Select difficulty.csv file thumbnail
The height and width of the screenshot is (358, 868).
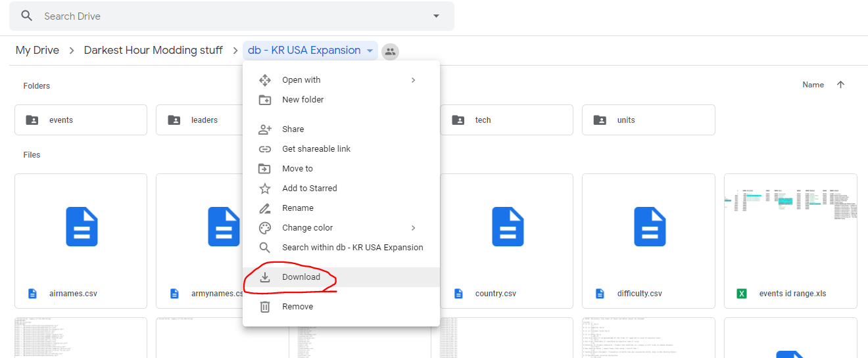point(648,227)
